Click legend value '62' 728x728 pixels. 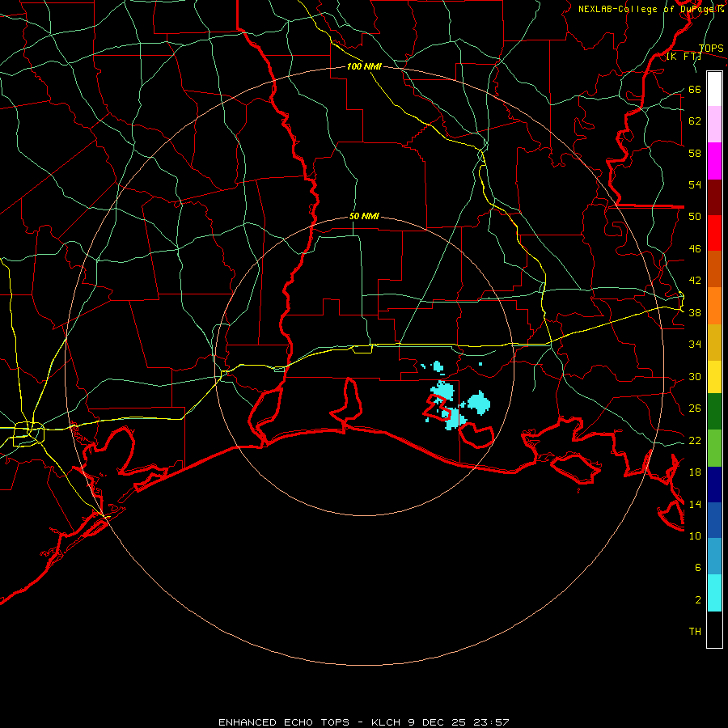(695, 121)
